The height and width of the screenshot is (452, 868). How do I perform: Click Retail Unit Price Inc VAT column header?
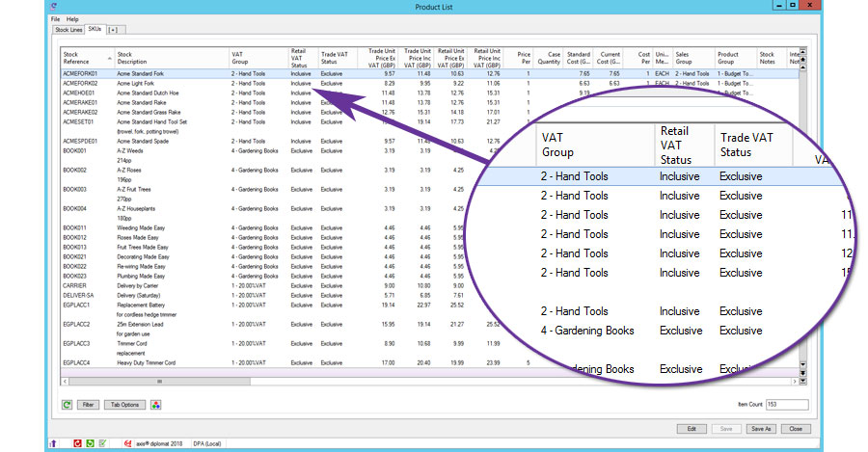pos(486,58)
